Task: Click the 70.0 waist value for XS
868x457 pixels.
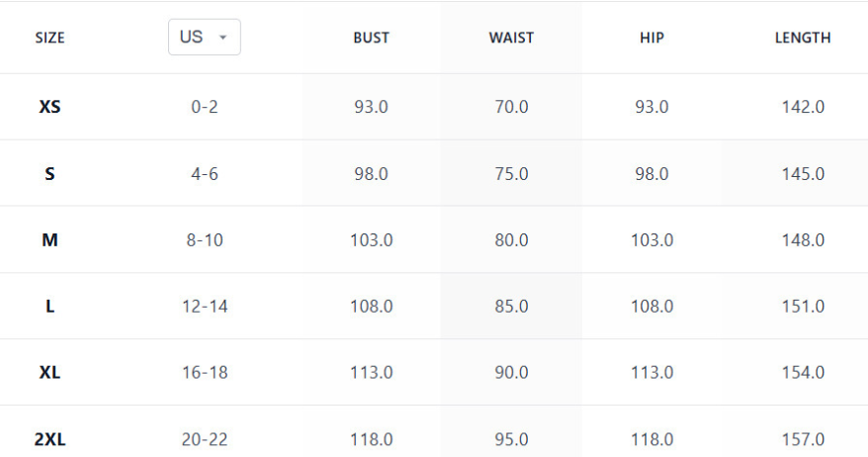Action: pos(511,107)
